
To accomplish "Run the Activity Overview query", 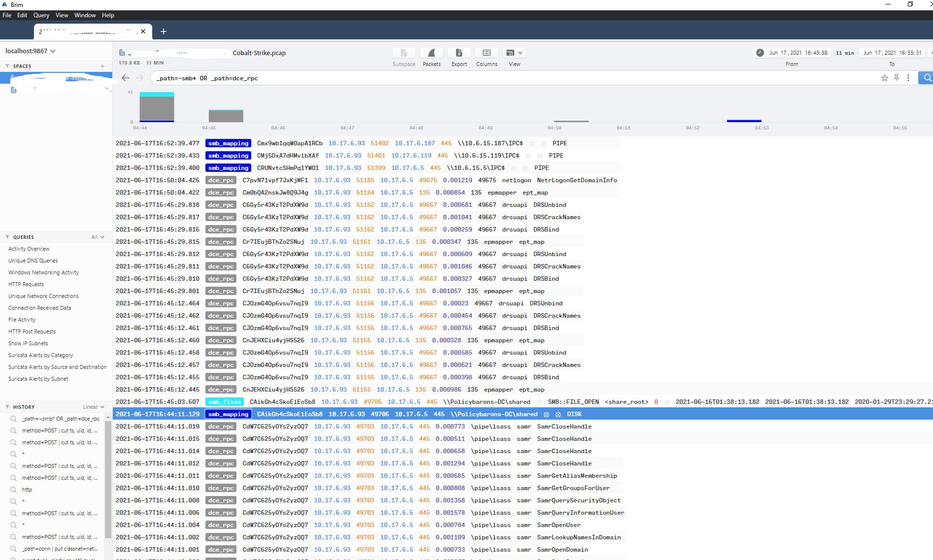I will coord(29,249).
